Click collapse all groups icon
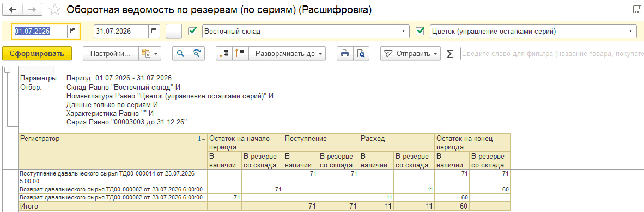Image resolution: width=644 pixels, height=212 pixels. (240, 54)
